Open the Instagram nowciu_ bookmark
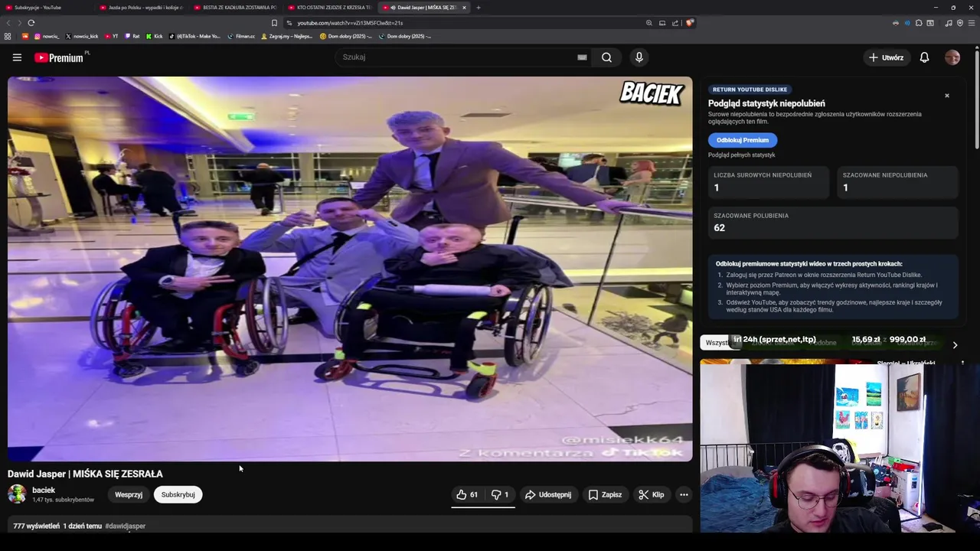Screen dimensions: 980x551 coord(47,36)
